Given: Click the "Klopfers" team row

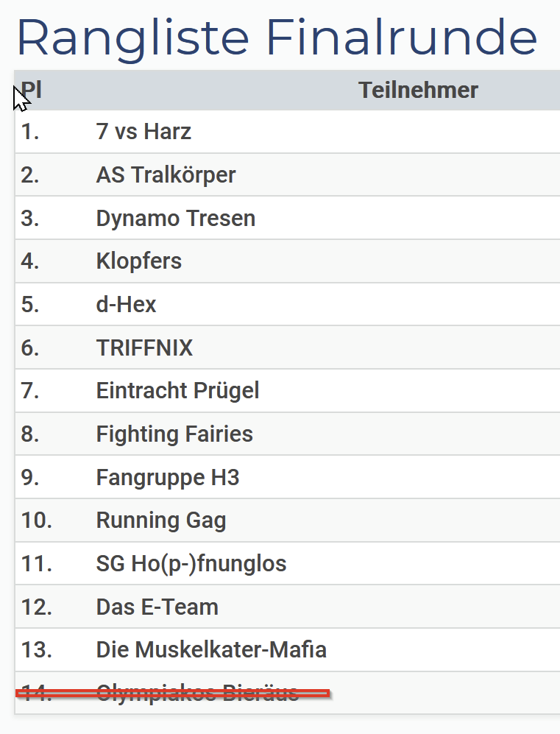Looking at the screenshot, I should point(138,261).
